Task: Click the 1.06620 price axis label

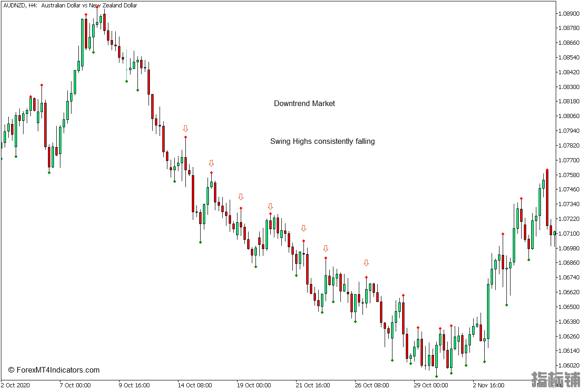Action: (x=569, y=292)
